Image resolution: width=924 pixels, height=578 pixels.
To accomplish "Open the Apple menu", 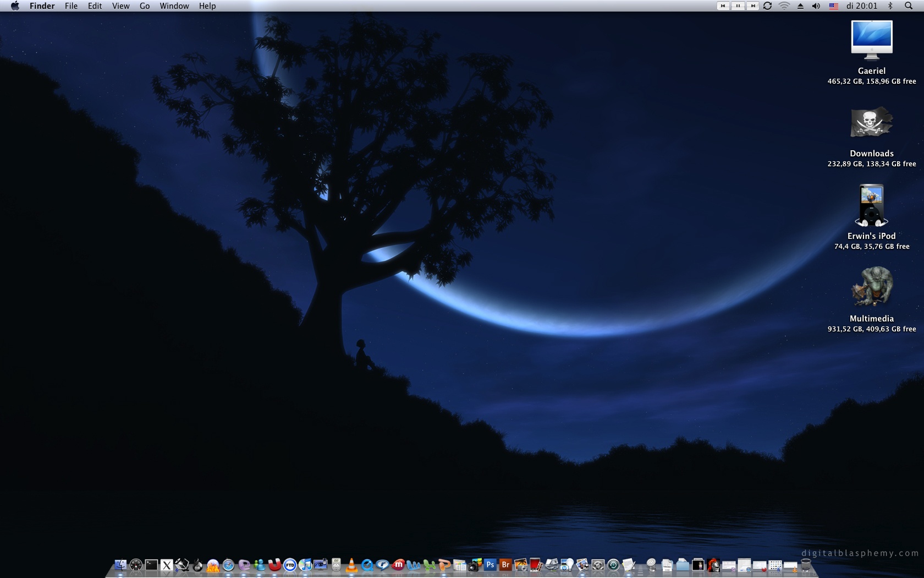I will 15,6.
